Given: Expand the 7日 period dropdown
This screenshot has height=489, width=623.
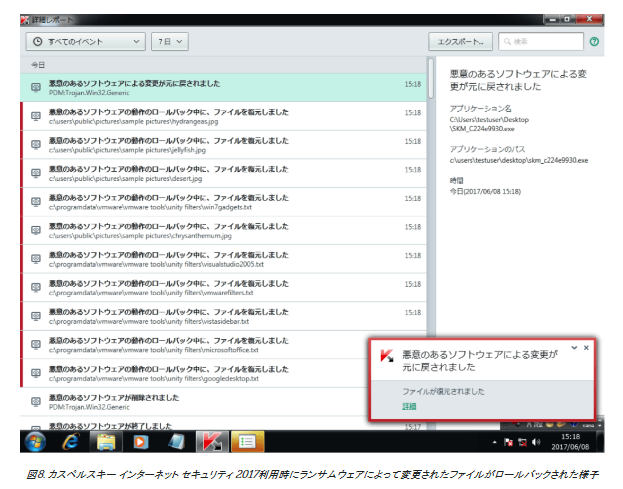Looking at the screenshot, I should (170, 42).
